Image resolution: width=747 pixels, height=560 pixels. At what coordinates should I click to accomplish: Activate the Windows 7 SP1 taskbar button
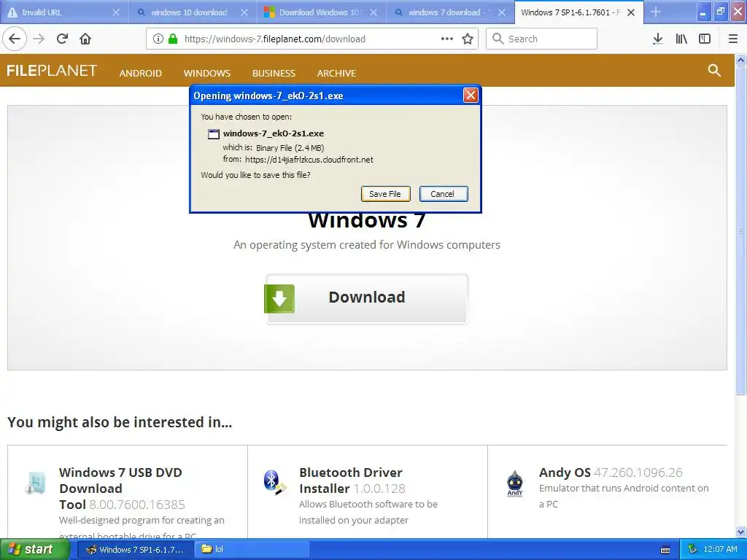pyautogui.click(x=135, y=550)
